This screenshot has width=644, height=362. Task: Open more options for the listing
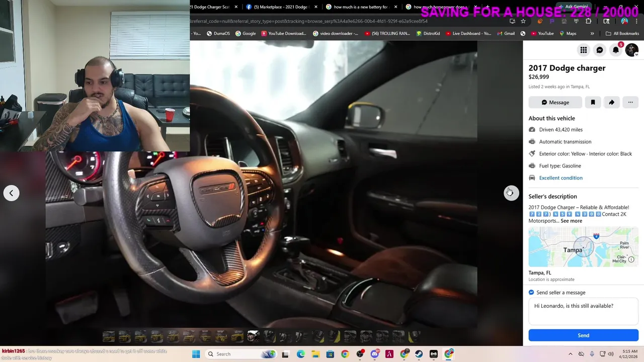click(630, 102)
